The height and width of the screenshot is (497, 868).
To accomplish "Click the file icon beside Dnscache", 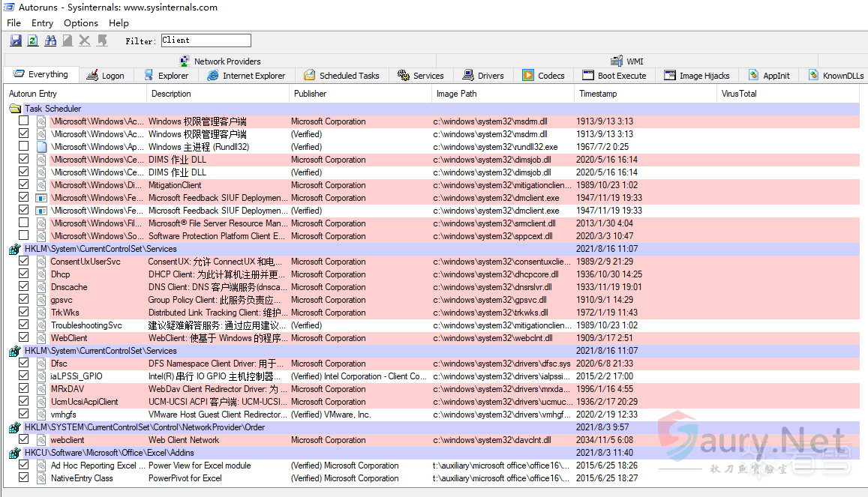I will tap(41, 287).
